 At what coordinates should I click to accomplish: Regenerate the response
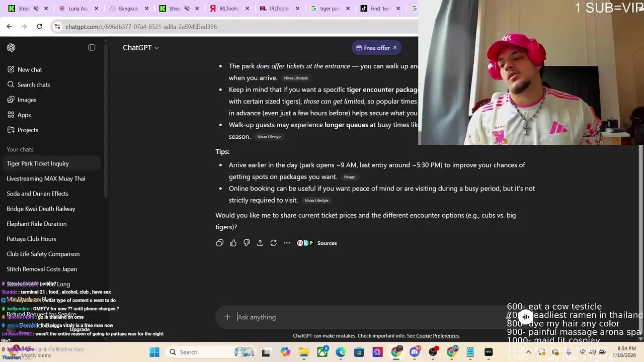tap(273, 243)
